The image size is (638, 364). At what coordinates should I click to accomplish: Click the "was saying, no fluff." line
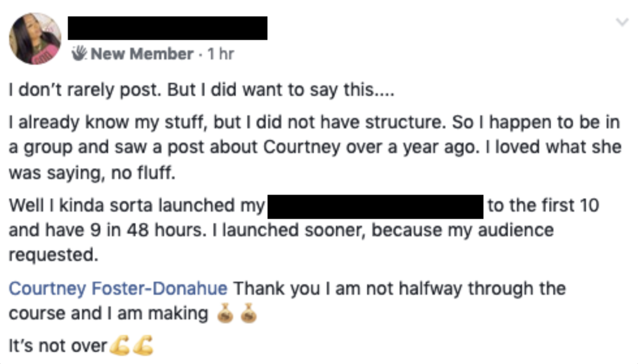(x=92, y=173)
